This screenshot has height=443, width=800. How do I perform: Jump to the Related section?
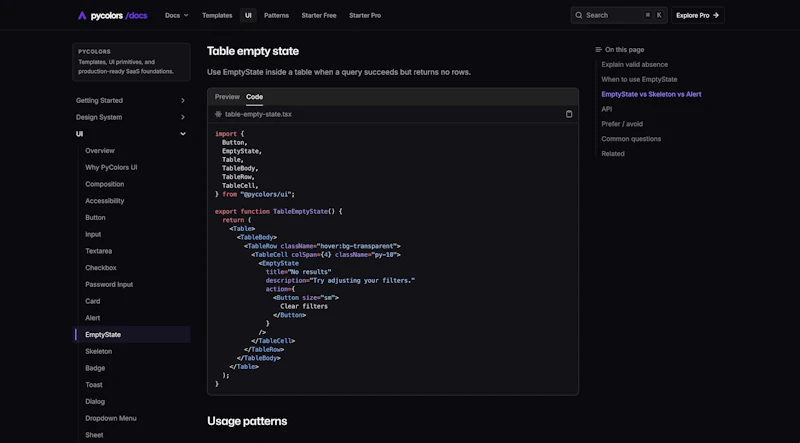coord(613,154)
